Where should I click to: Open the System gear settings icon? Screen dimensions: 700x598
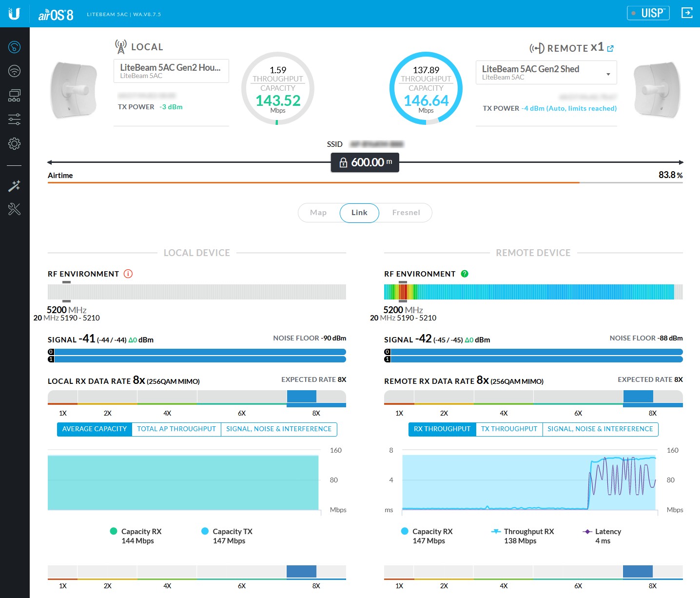pyautogui.click(x=15, y=143)
